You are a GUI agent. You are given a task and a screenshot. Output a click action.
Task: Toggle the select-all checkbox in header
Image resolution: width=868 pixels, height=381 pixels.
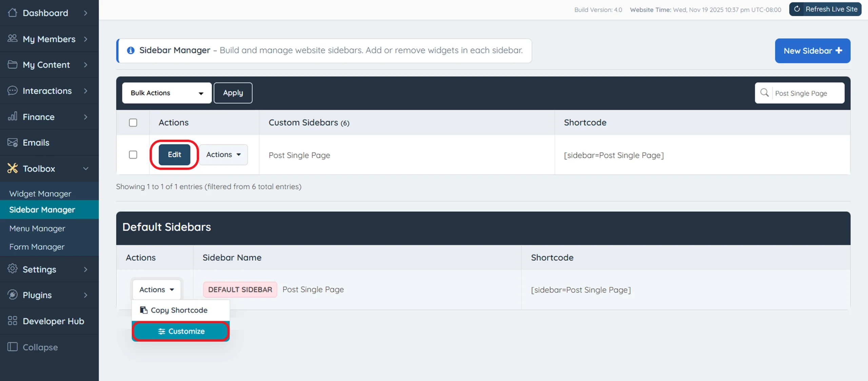[133, 122]
